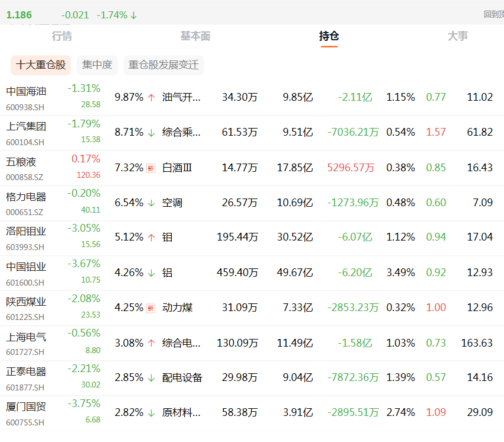Click the green down arrow beside 4.26%
504x442 pixels.
click(152, 273)
